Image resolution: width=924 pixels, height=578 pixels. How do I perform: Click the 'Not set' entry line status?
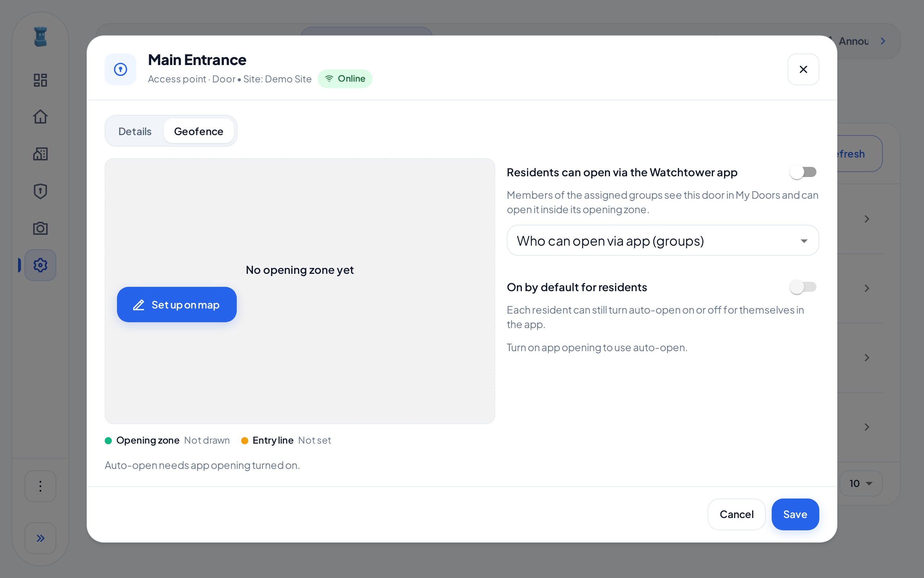[x=315, y=440]
